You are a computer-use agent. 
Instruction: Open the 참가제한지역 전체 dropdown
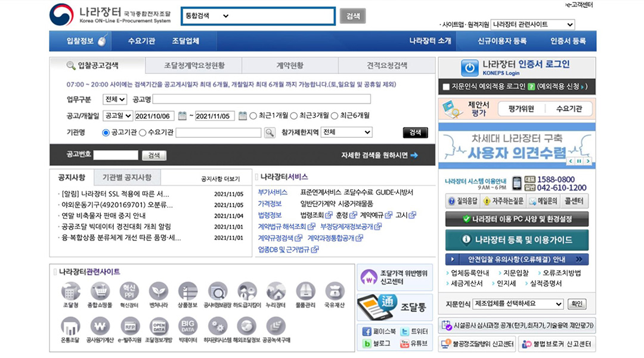coord(346,132)
